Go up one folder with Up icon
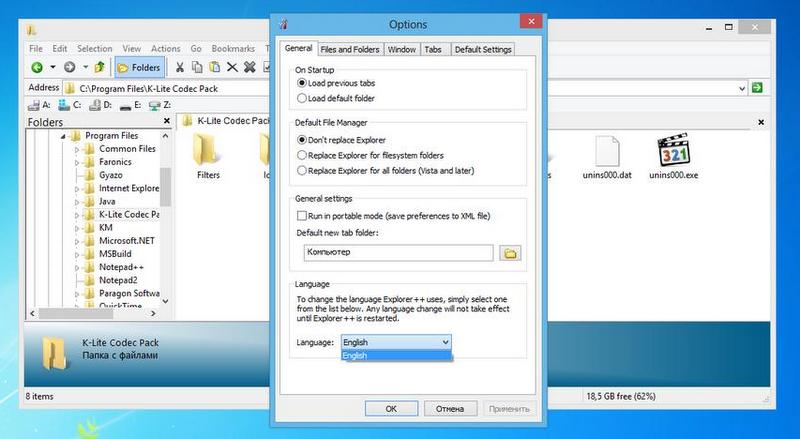The width and height of the screenshot is (800, 439). (x=99, y=67)
